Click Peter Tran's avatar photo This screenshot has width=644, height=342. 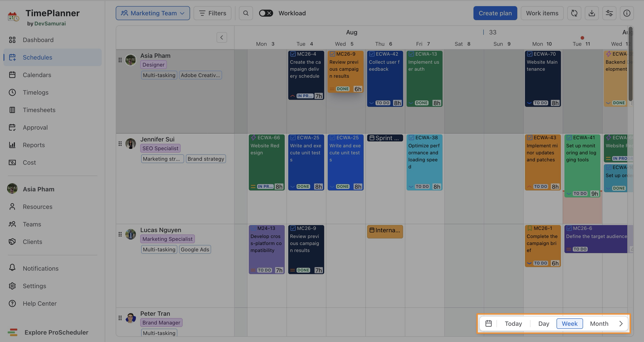click(130, 318)
